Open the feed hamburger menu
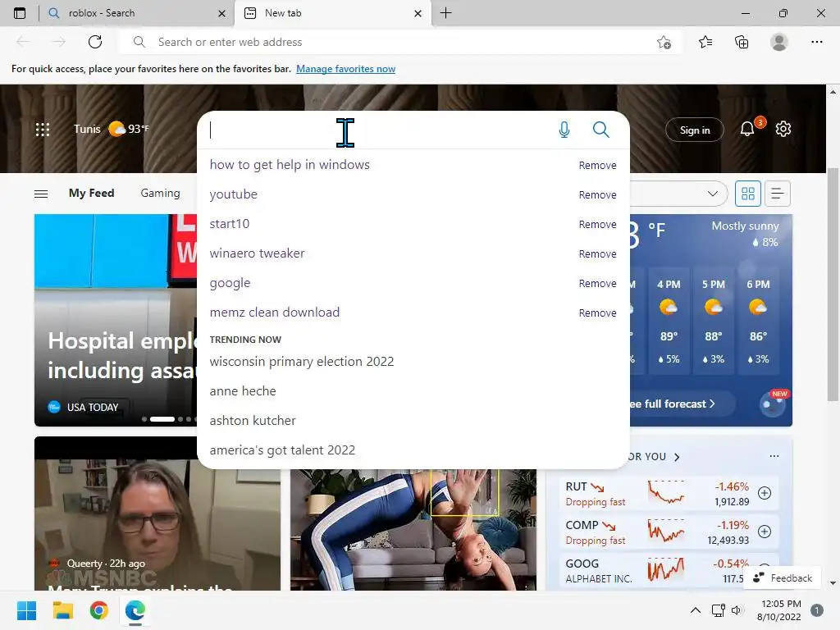 pyautogui.click(x=41, y=194)
